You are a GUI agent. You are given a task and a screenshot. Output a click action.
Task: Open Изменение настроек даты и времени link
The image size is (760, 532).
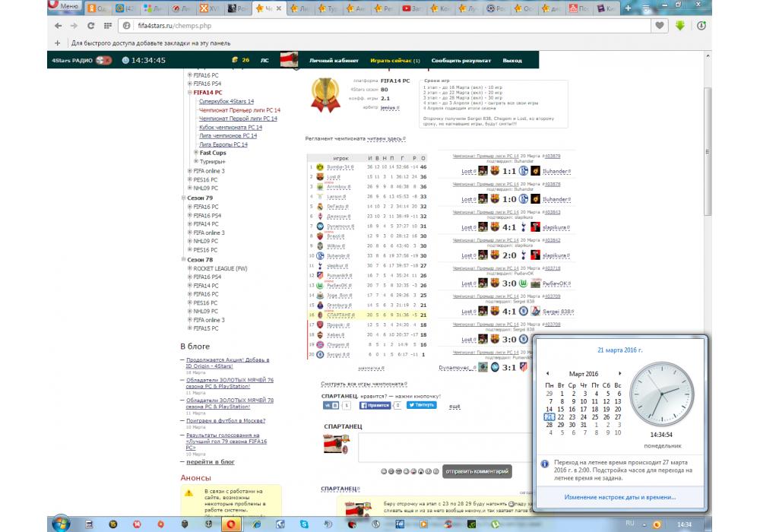(620, 497)
